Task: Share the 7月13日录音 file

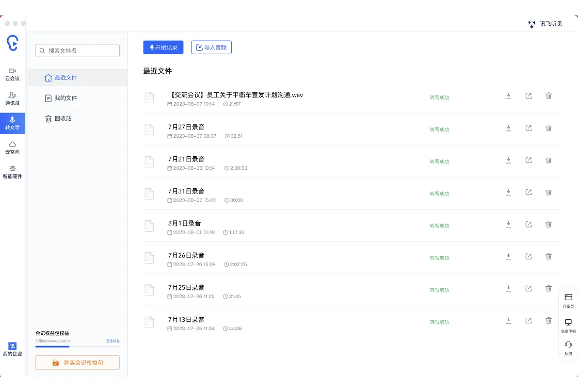Action: (x=528, y=320)
